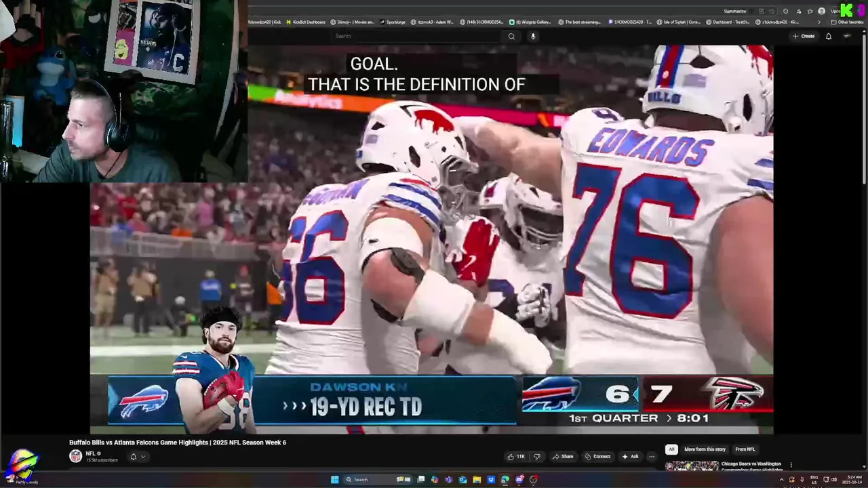Open ENG language input indicator

[x=814, y=479]
